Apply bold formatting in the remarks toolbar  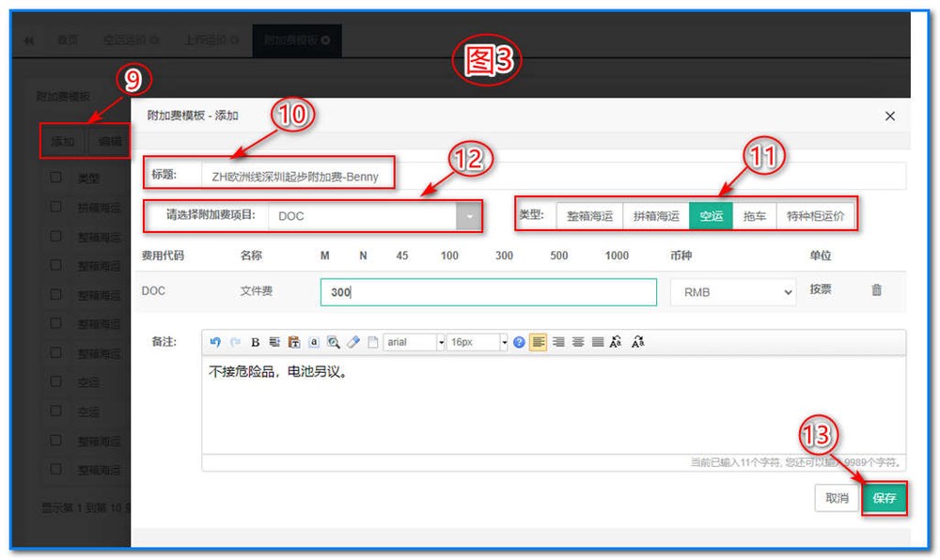254,342
